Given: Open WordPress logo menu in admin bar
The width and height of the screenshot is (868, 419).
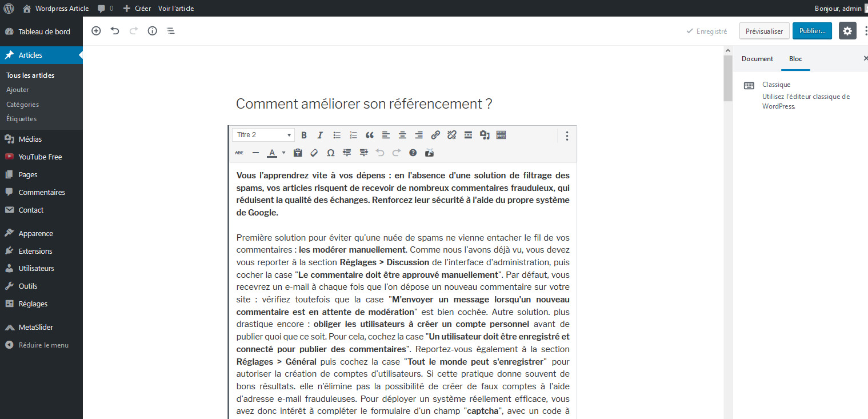Looking at the screenshot, I should pyautogui.click(x=9, y=9).
